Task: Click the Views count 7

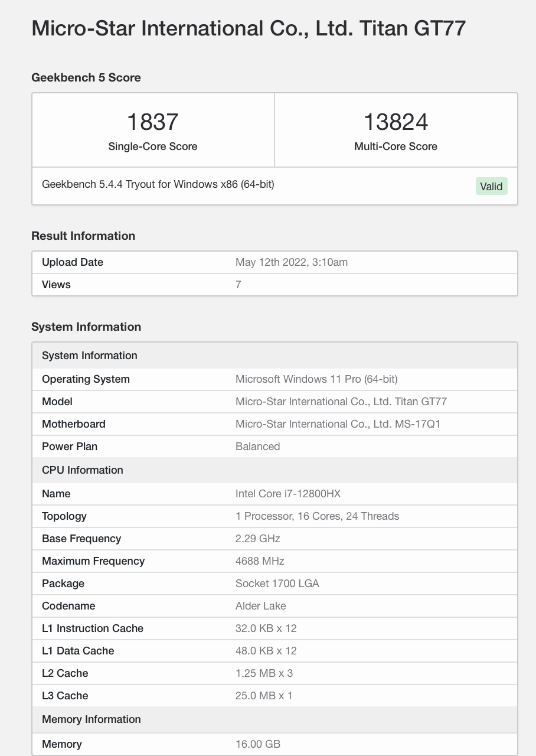Action: 238,285
